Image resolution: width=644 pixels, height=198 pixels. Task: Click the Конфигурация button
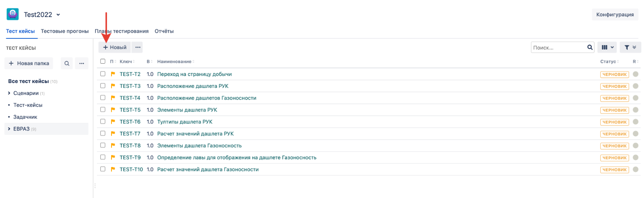click(615, 15)
